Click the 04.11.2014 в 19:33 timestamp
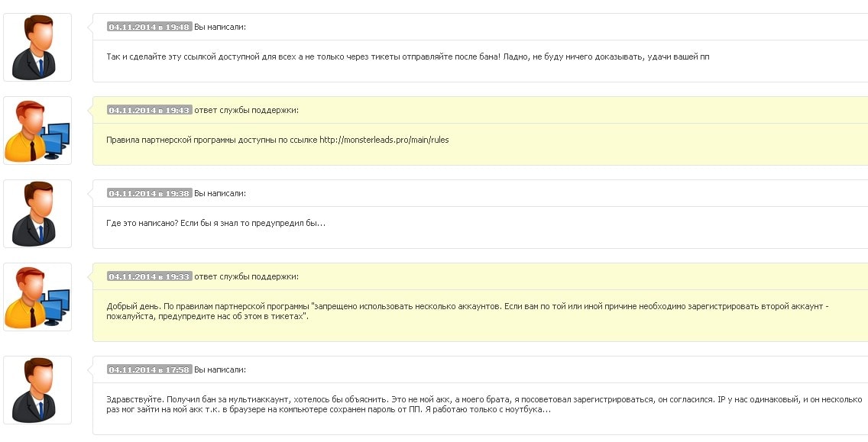This screenshot has height=442, width=868. coord(149,276)
